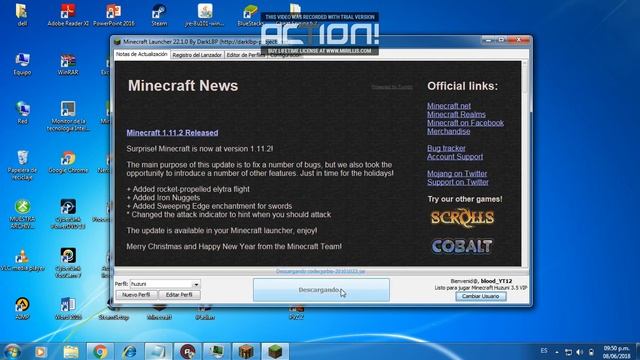Open Internet Explorer from the taskbar
Screen dimensions: 640x360
pos(129,351)
